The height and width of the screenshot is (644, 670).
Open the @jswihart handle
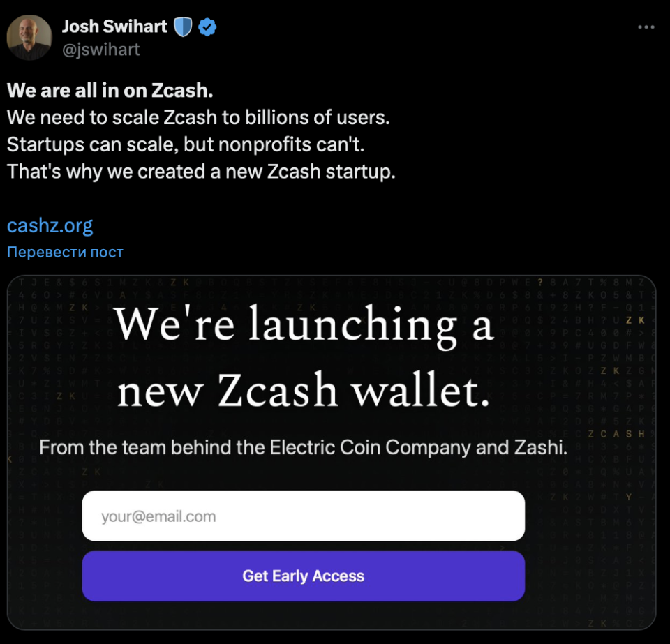101,49
